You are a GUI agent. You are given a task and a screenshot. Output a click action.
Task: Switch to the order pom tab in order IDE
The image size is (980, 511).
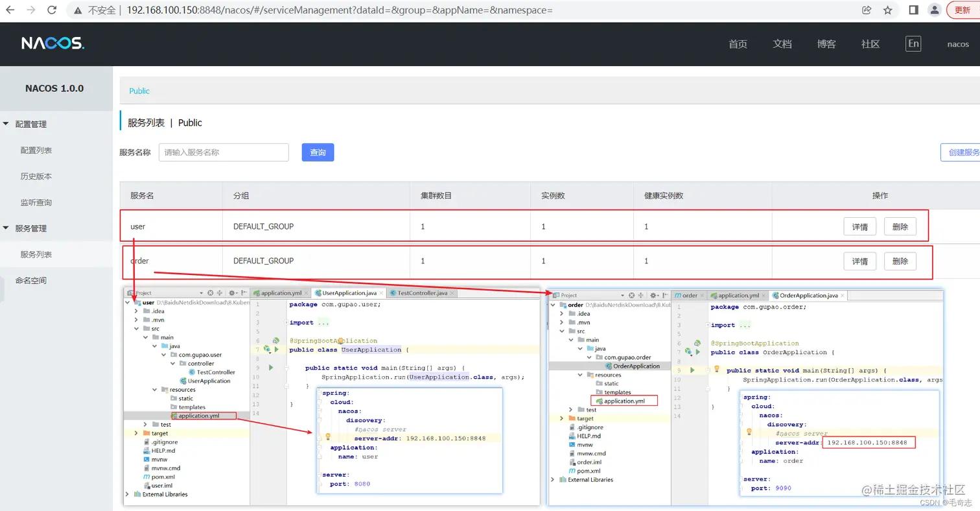pyautogui.click(x=689, y=295)
